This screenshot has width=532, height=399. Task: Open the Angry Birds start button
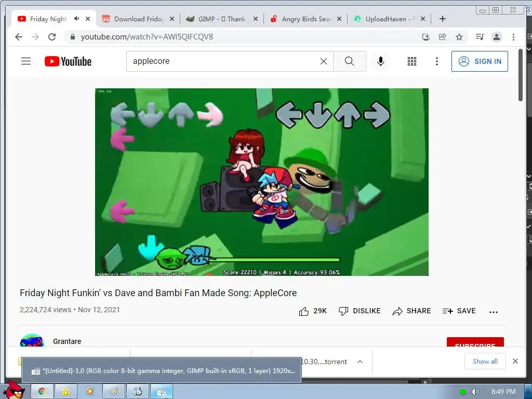click(14, 390)
